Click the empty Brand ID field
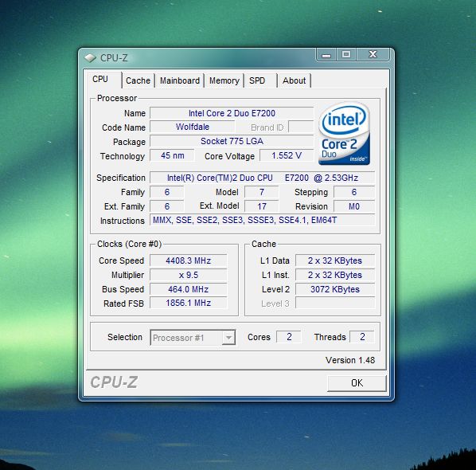476x470 pixels. (301, 127)
